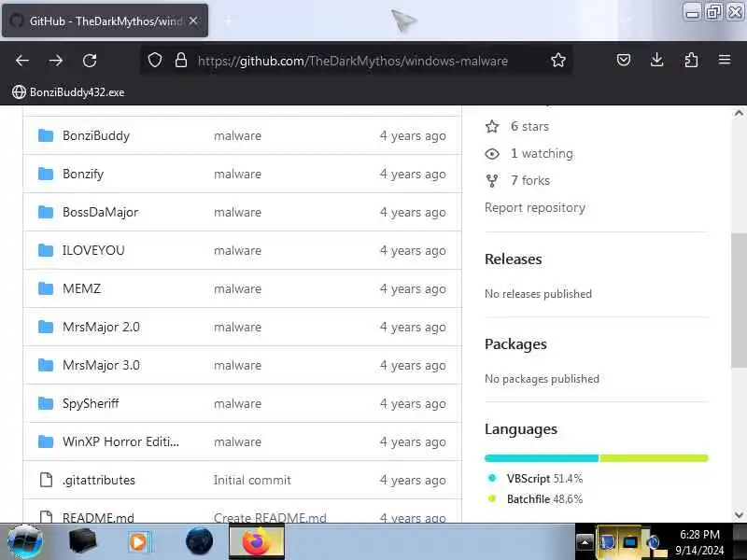This screenshot has width=747, height=560.
Task: Go forward with the browser forward arrow
Action: click(56, 61)
